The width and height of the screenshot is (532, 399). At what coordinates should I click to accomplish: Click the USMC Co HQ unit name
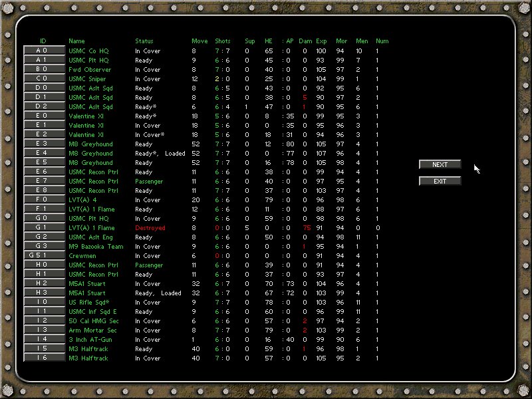[x=88, y=51]
